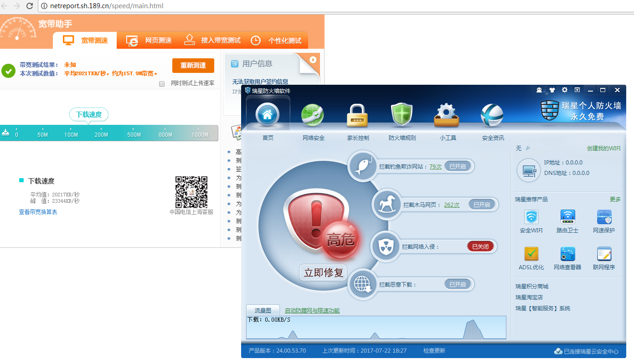Open the 防火墙规则 green shield icon
This screenshot has height=364, width=634.
click(x=402, y=115)
